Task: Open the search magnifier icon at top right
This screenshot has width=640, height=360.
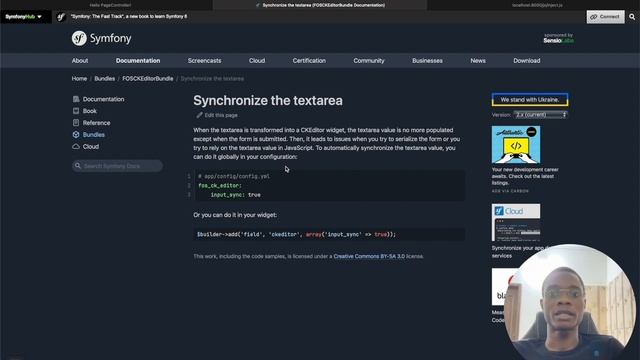Action: pyautogui.click(x=632, y=17)
